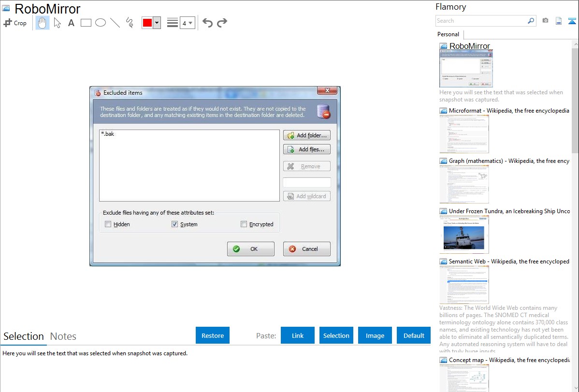Select the *.bak list entry
Screen dimensions: 579x392
click(x=108, y=134)
